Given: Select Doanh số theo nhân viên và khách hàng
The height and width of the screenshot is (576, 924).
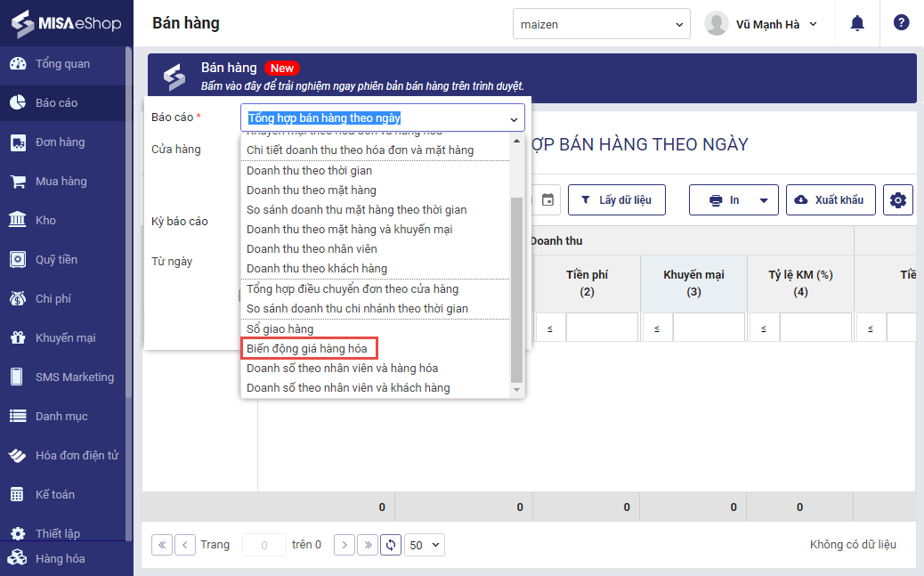Looking at the screenshot, I should coord(348,387).
